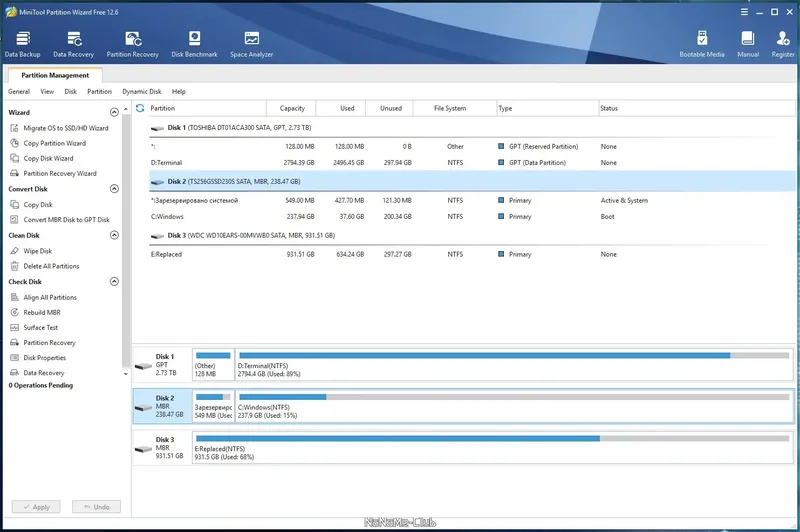800x532 pixels.
Task: Collapse the Wizard section
Action: coord(114,113)
